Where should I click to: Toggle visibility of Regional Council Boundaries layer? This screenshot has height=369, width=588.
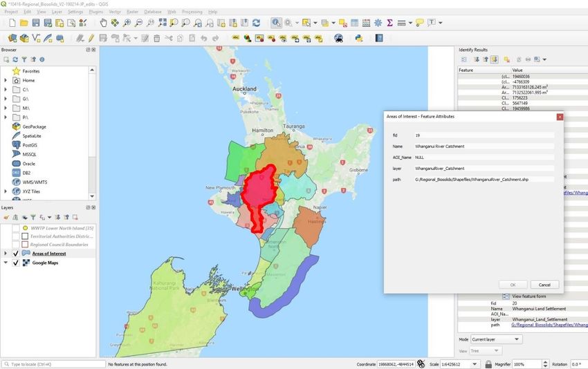pos(16,244)
